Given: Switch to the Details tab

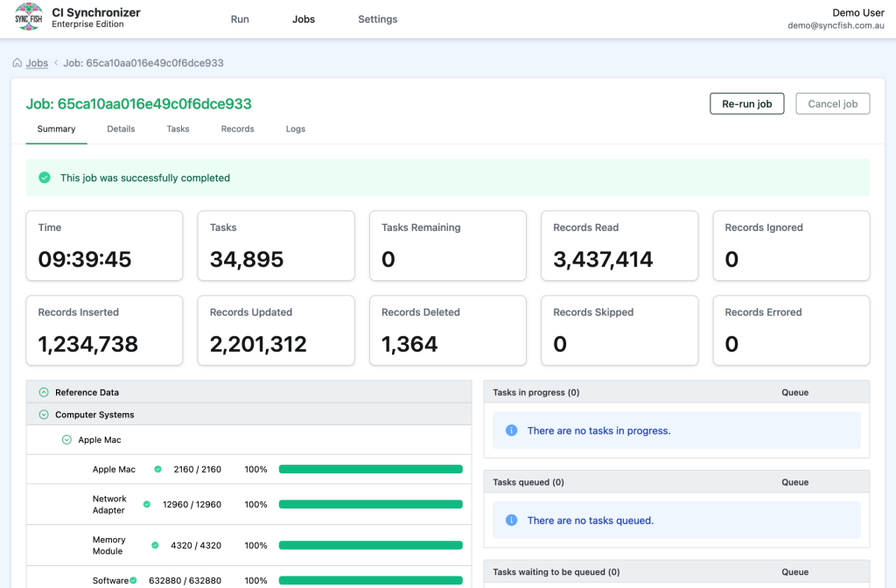Looking at the screenshot, I should (x=121, y=129).
